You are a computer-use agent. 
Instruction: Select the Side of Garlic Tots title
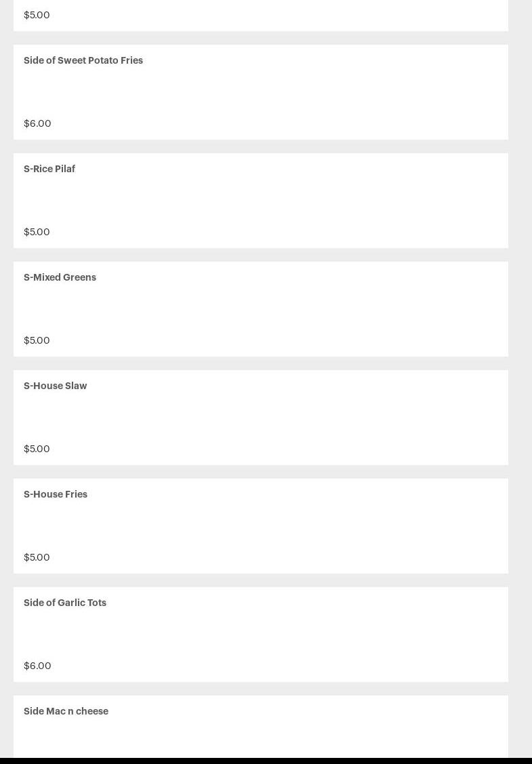tap(64, 603)
